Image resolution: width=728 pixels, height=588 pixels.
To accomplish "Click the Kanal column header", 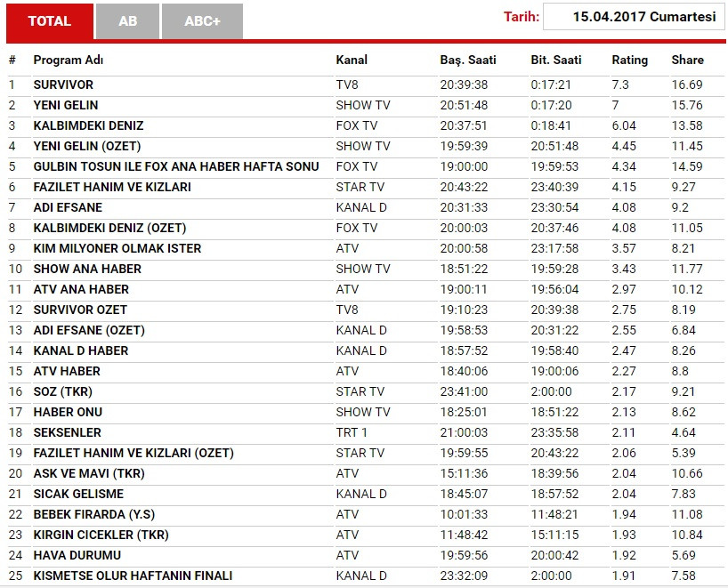I will coord(352,60).
